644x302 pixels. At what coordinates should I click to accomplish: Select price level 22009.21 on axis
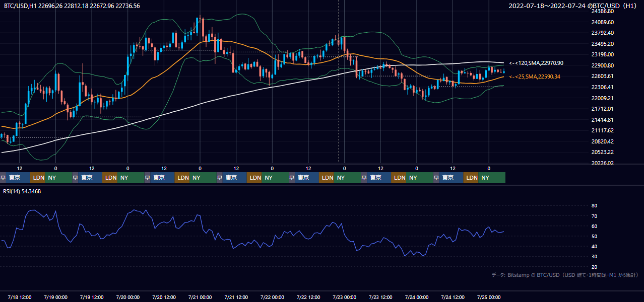[x=603, y=98]
